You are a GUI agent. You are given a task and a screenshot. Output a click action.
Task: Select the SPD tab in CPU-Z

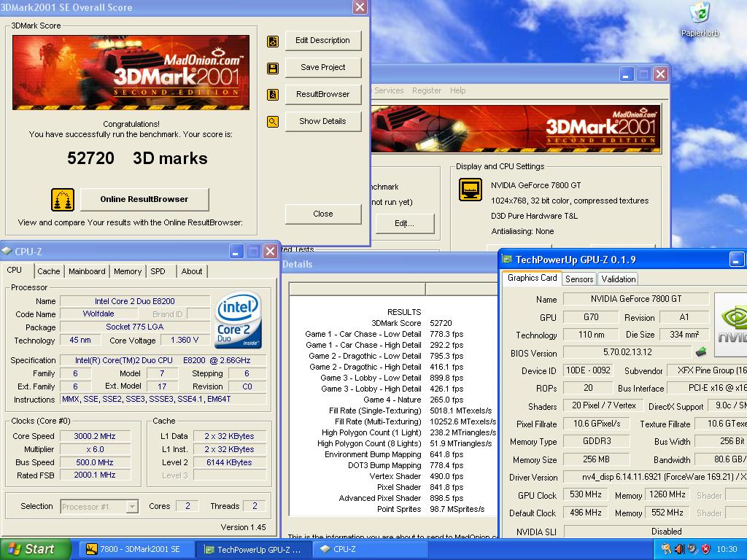[158, 271]
